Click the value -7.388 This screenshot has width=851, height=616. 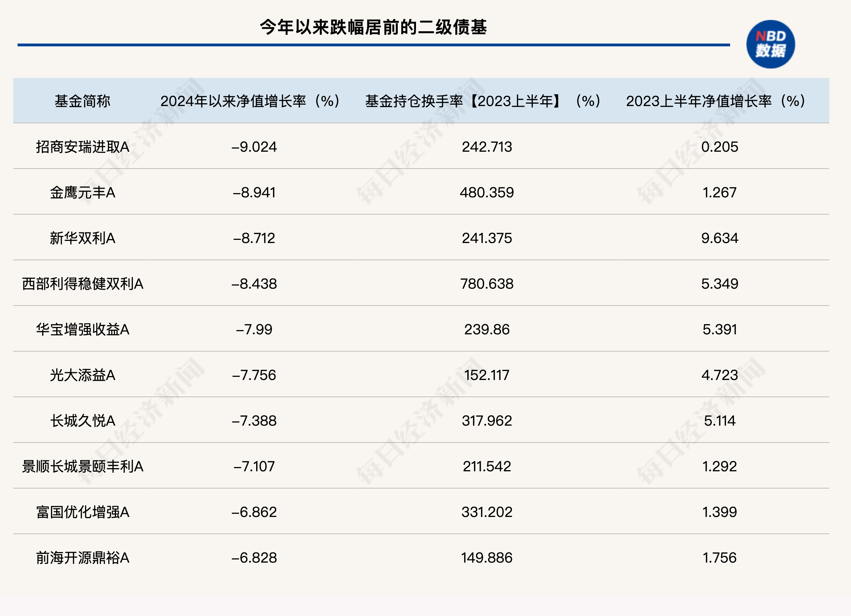254,420
